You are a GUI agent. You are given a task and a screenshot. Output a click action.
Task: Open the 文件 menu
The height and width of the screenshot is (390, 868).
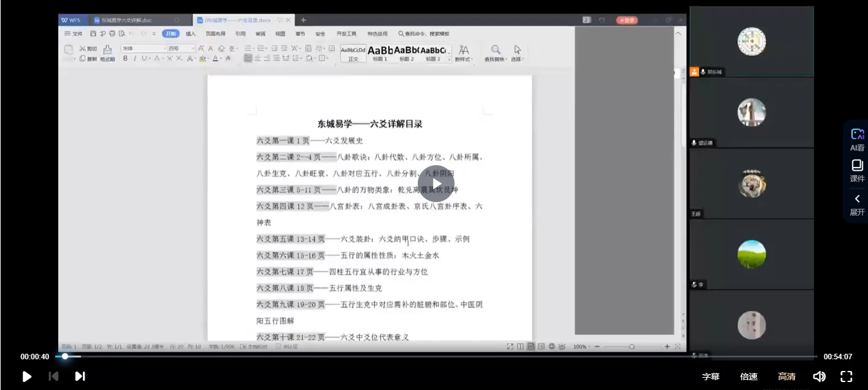click(x=74, y=34)
